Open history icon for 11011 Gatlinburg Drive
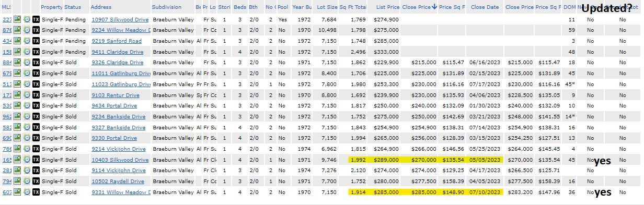The image size is (644, 205). coord(27,74)
